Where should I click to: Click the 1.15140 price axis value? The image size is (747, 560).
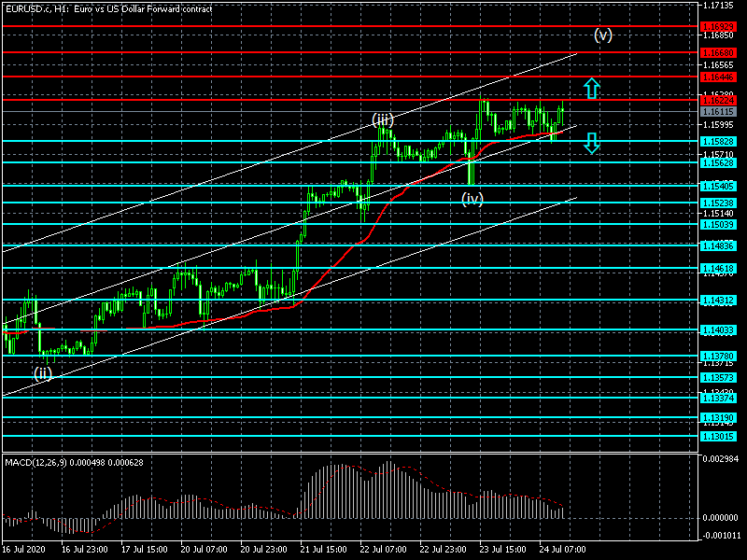718,214
